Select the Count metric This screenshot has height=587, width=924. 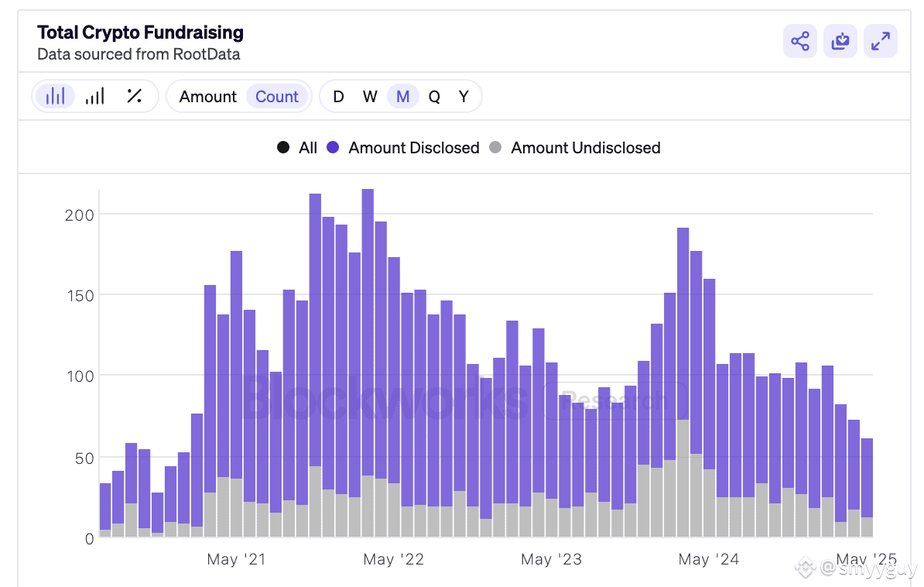coord(277,97)
